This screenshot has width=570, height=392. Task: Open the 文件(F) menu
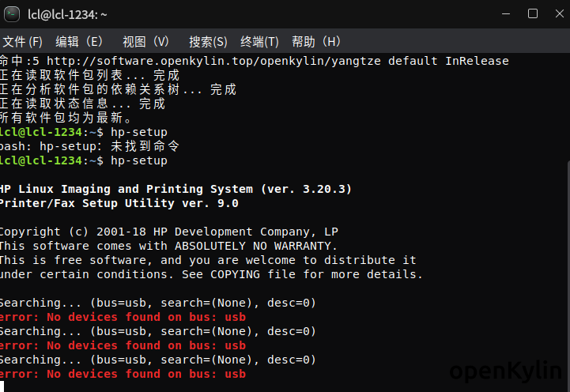23,42
